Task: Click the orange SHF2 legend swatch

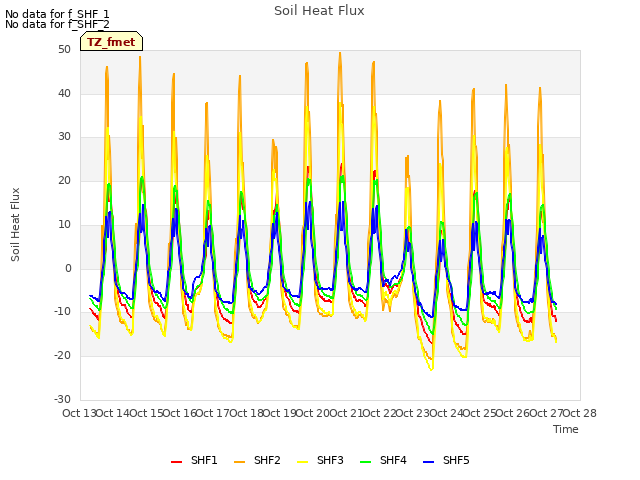Action: click(x=240, y=462)
